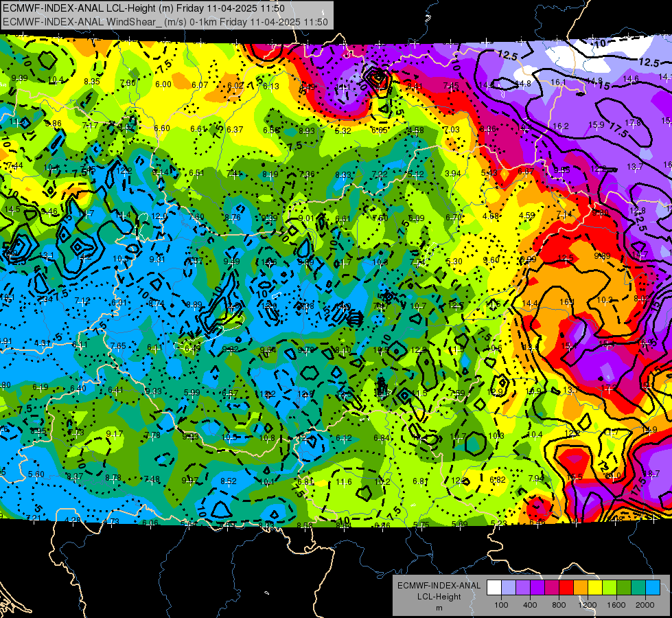Click the yellow legend swatch
Viewport: 672px width, 618px height.
click(595, 588)
